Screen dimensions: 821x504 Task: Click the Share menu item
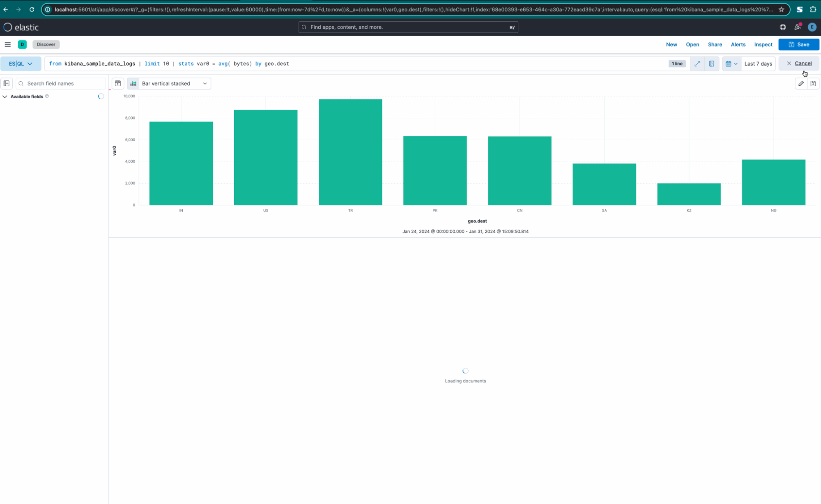pyautogui.click(x=715, y=44)
